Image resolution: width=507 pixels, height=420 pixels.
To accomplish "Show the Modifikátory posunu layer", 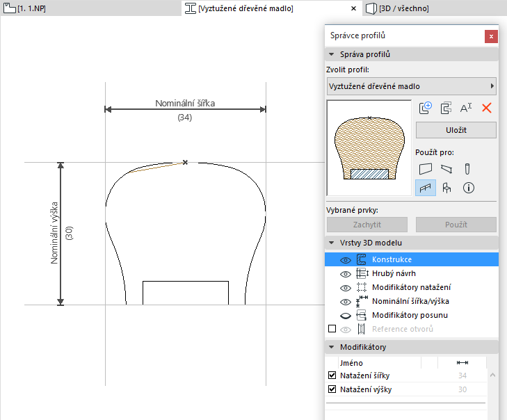I will 345,315.
